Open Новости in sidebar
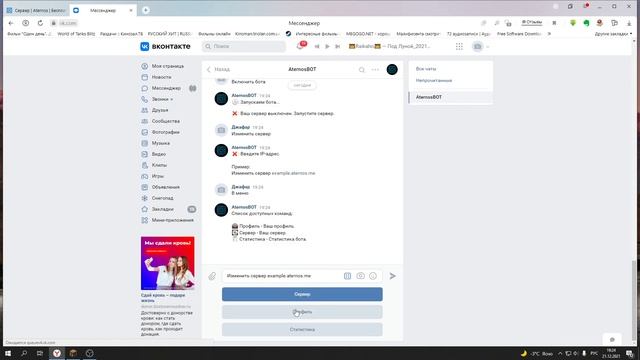Viewport: 640px width, 360px height. coord(162,77)
